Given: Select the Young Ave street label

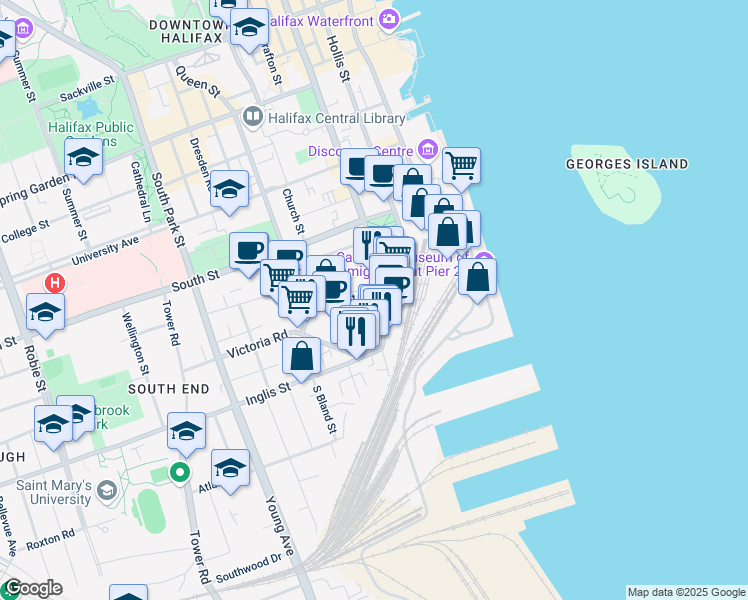Looking at the screenshot, I should click(280, 526).
